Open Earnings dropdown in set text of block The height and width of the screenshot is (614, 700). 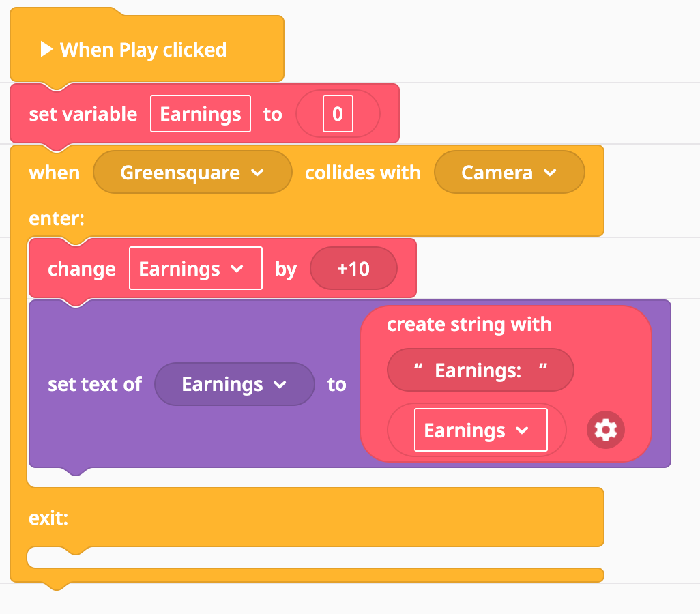click(x=235, y=384)
